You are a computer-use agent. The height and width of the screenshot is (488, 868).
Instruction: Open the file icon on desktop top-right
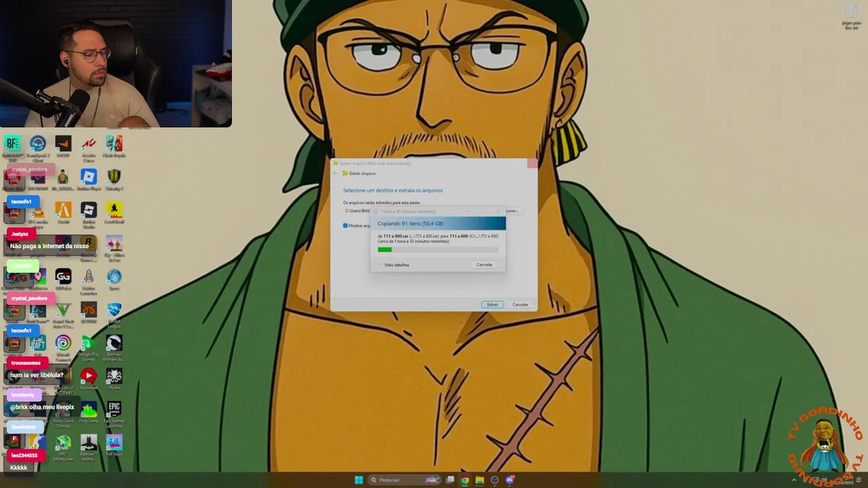pos(851,16)
